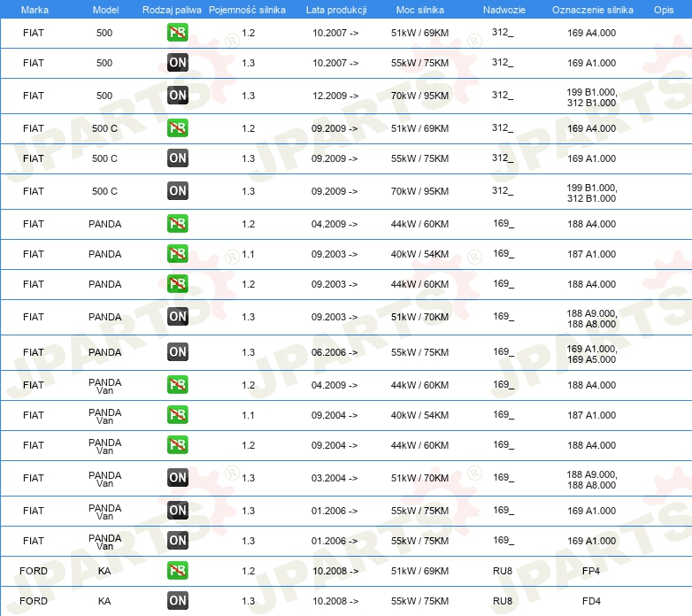Click the ON icon for FIAT 500 C 70kW / 95KM
The height and width of the screenshot is (616, 692).
click(177, 190)
